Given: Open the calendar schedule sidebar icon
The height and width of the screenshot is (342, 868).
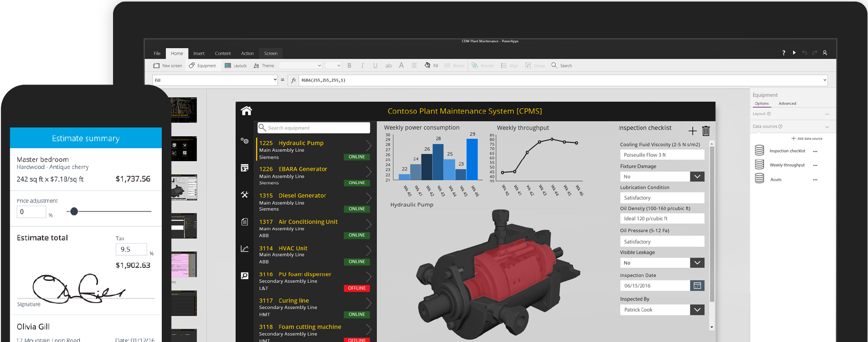Looking at the screenshot, I should tap(245, 168).
